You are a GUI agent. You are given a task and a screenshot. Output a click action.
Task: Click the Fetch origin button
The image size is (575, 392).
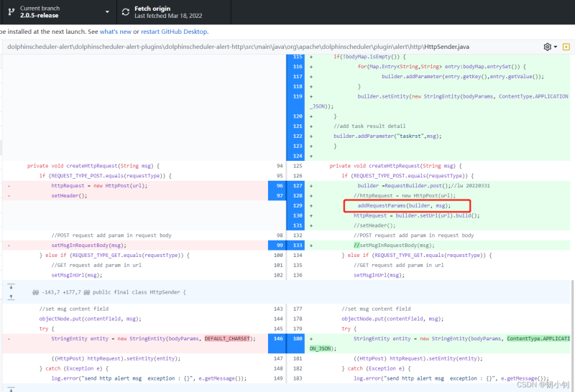pos(174,11)
